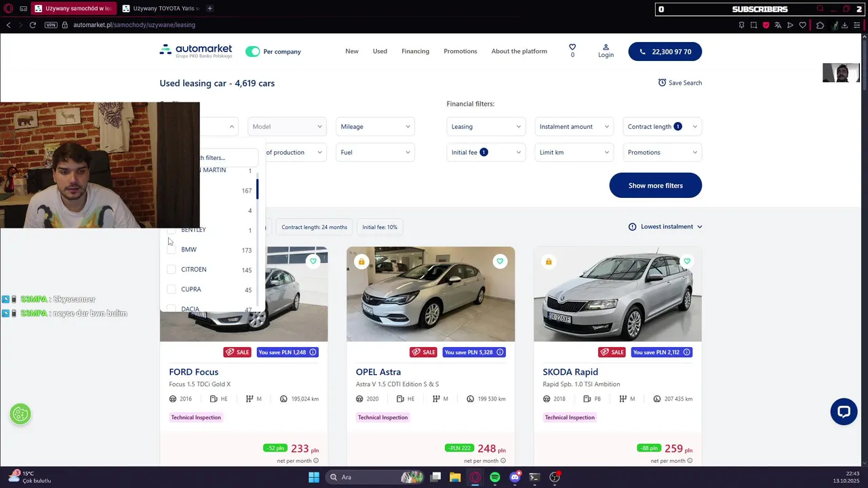This screenshot has height=488, width=868.
Task: Open site favorites heart with count 0
Action: [572, 51]
